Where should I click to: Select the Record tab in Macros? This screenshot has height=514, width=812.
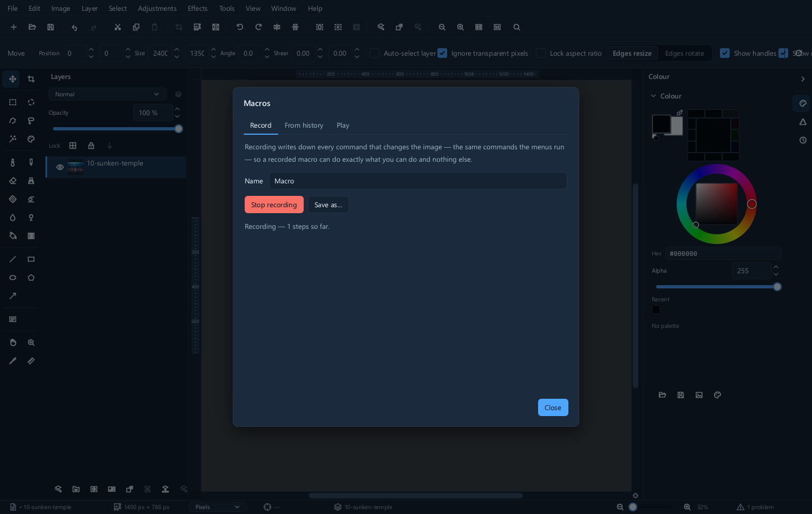tap(260, 126)
